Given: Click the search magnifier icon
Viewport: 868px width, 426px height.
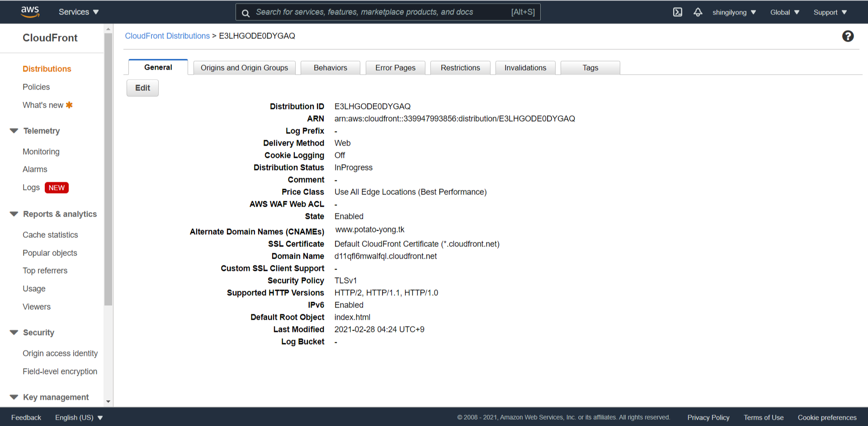Looking at the screenshot, I should (x=245, y=13).
